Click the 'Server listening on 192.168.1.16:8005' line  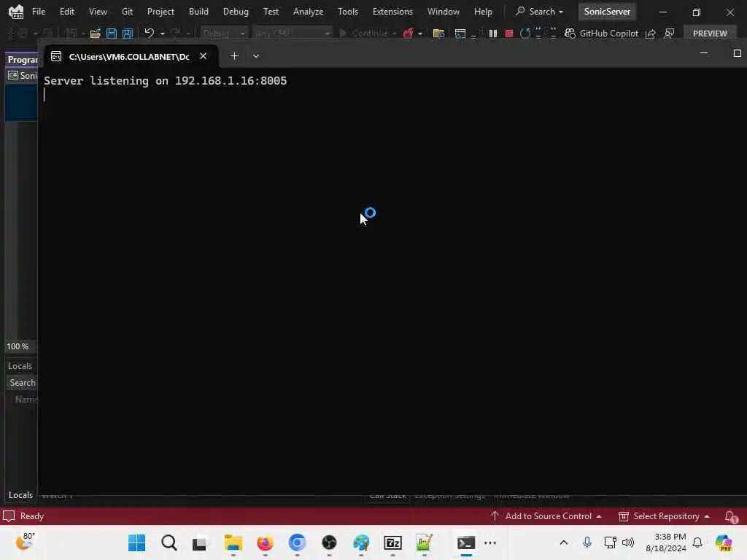click(166, 80)
